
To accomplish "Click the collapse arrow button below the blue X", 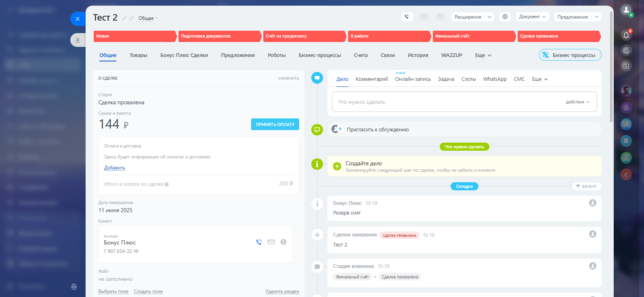I will tap(78, 40).
